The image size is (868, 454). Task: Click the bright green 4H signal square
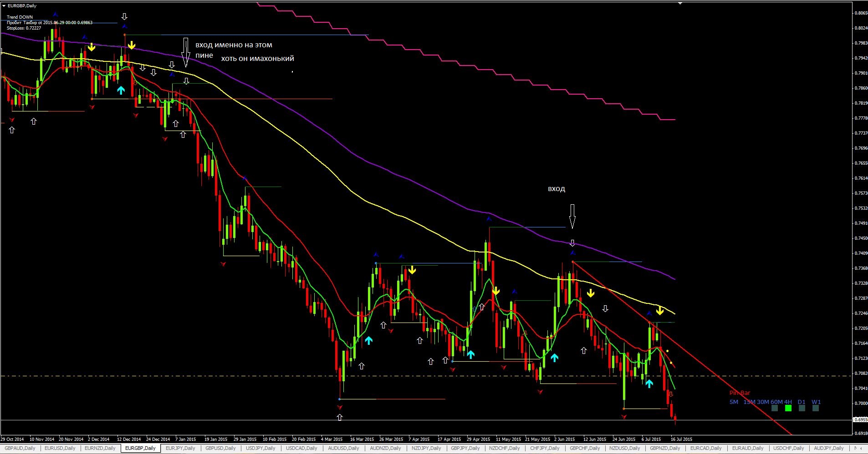(x=788, y=408)
